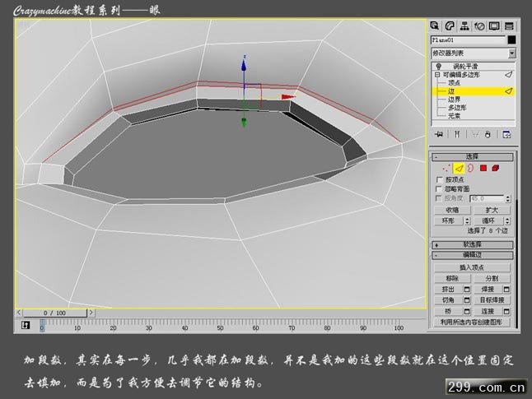Image resolution: width=532 pixels, height=399 pixels.
Task: Open the Display command panel tab
Action: [x=494, y=26]
